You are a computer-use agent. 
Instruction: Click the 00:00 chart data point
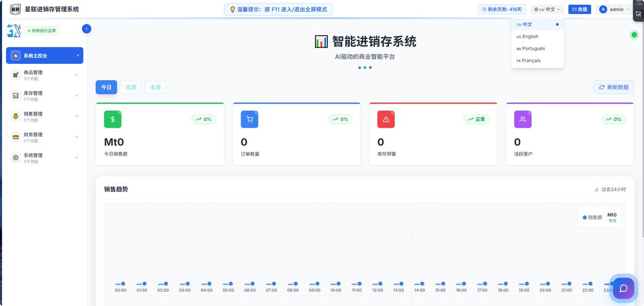[123, 283]
